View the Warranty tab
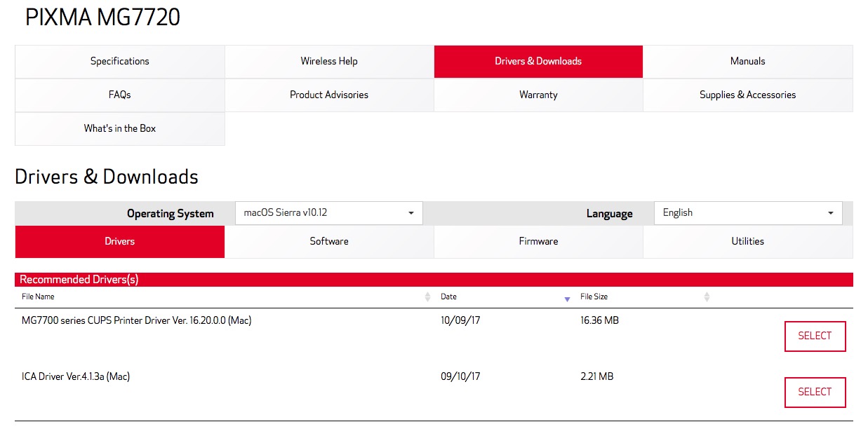 coord(538,95)
